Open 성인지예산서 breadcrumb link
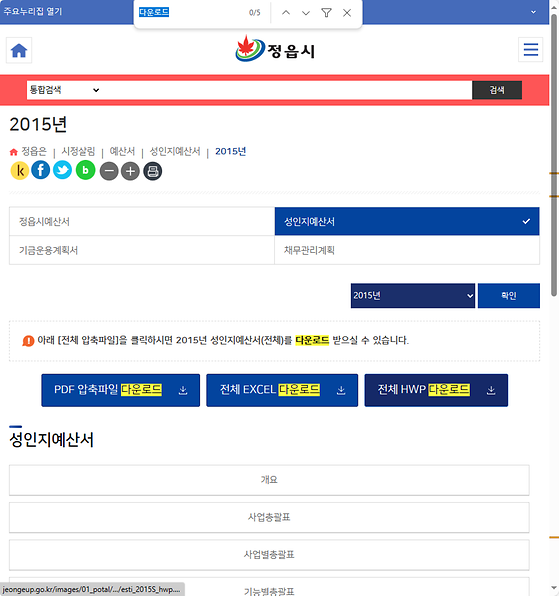Image resolution: width=559 pixels, height=596 pixels. tap(175, 151)
